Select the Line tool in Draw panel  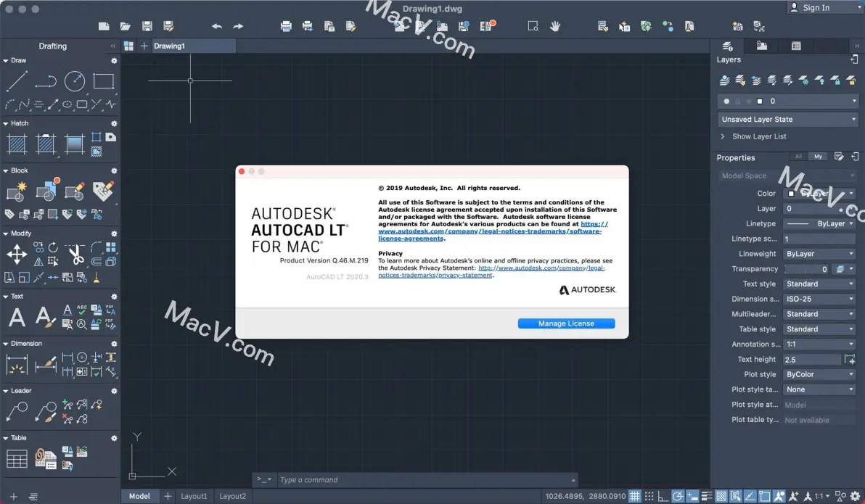click(x=17, y=81)
